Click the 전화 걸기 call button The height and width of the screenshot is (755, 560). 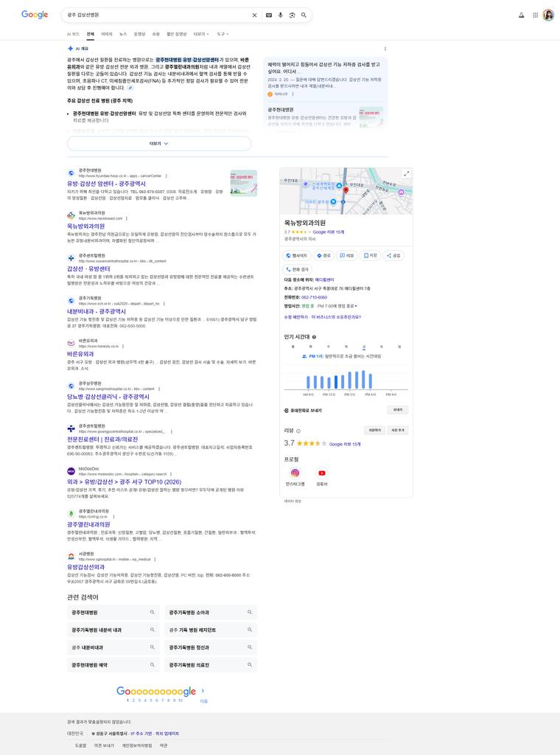tap(297, 270)
